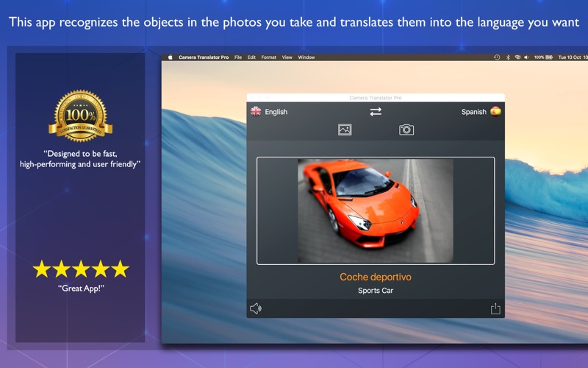This screenshot has height=368, width=588.
Task: Open the Apple menu
Action: pyautogui.click(x=170, y=57)
